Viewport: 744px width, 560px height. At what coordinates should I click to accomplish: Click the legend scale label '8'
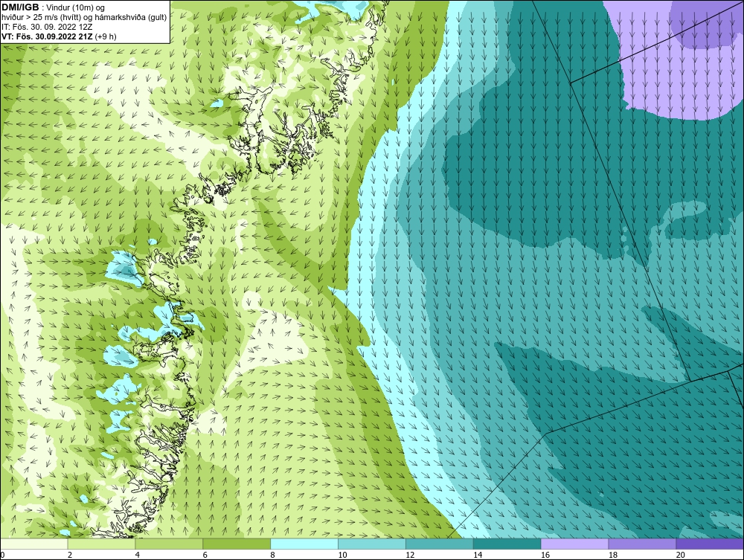(x=273, y=555)
